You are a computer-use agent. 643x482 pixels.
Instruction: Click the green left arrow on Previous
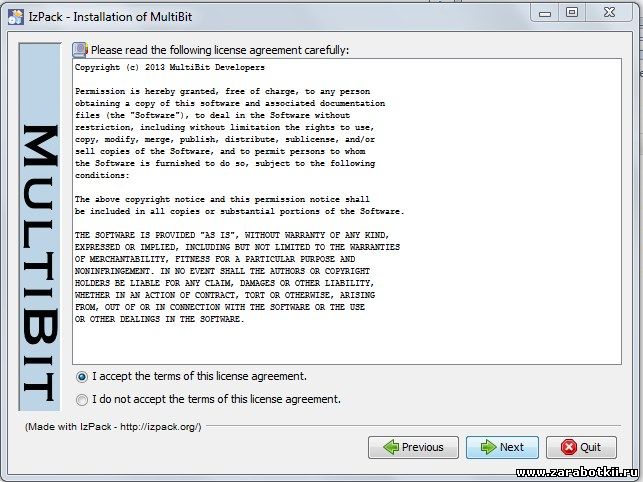point(391,447)
